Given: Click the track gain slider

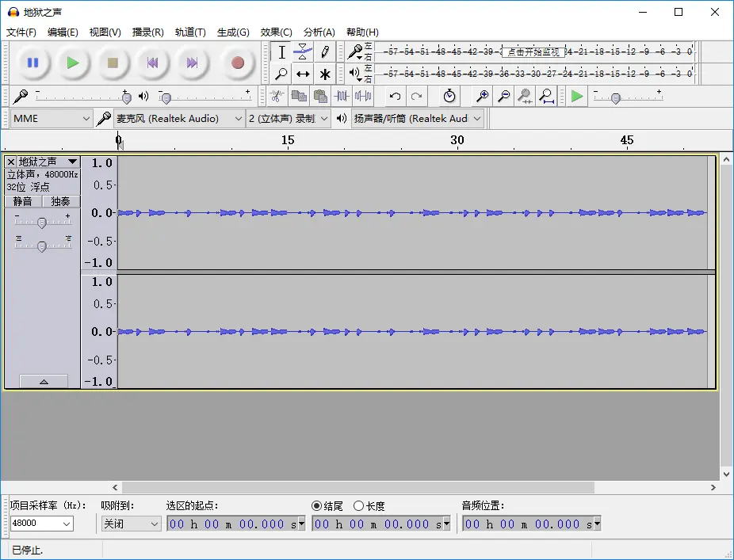Looking at the screenshot, I should [x=42, y=222].
